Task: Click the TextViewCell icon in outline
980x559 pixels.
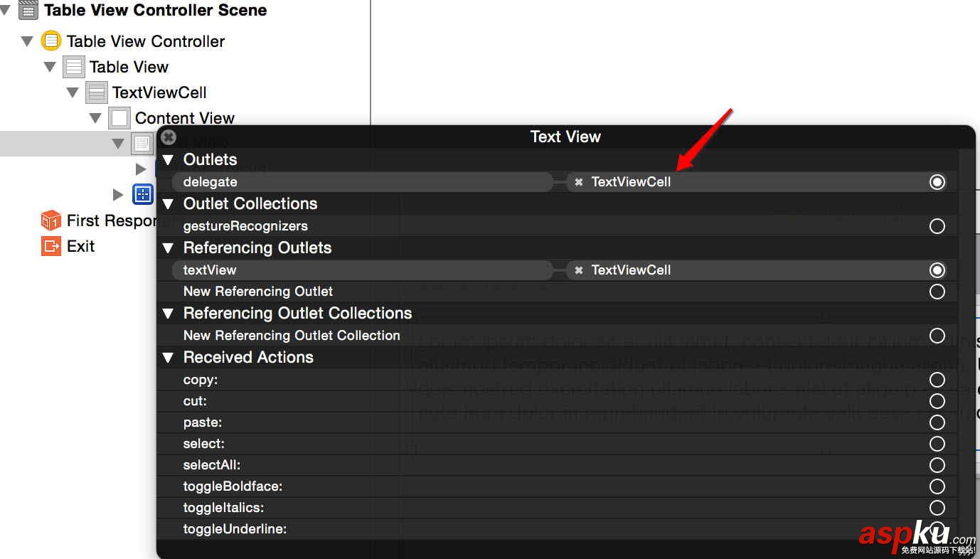Action: point(97,92)
